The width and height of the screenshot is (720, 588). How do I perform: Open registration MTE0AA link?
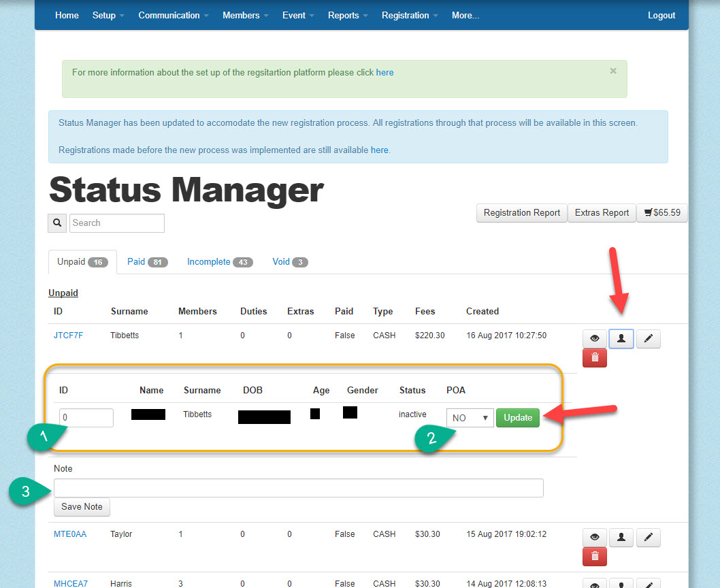pyautogui.click(x=70, y=534)
